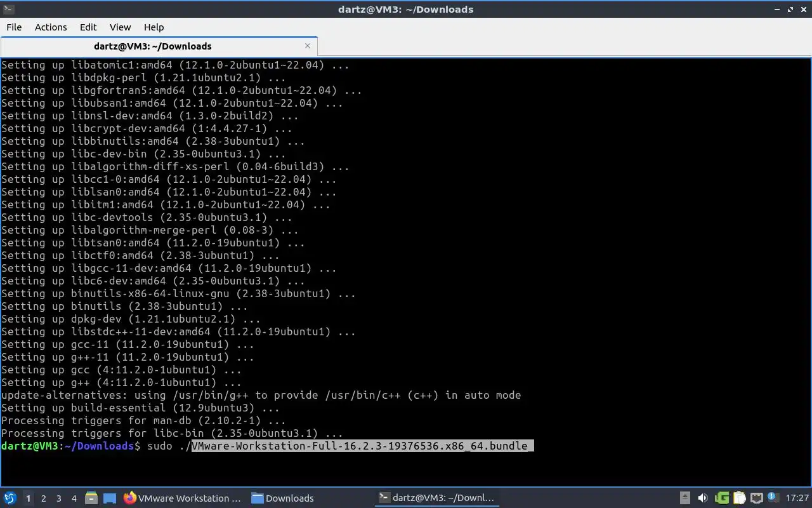Switch to workspace 3 in the pager
The height and width of the screenshot is (508, 812).
click(58, 498)
